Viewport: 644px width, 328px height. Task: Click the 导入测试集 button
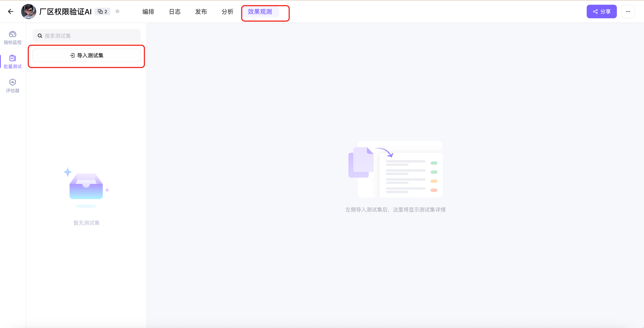(x=87, y=55)
